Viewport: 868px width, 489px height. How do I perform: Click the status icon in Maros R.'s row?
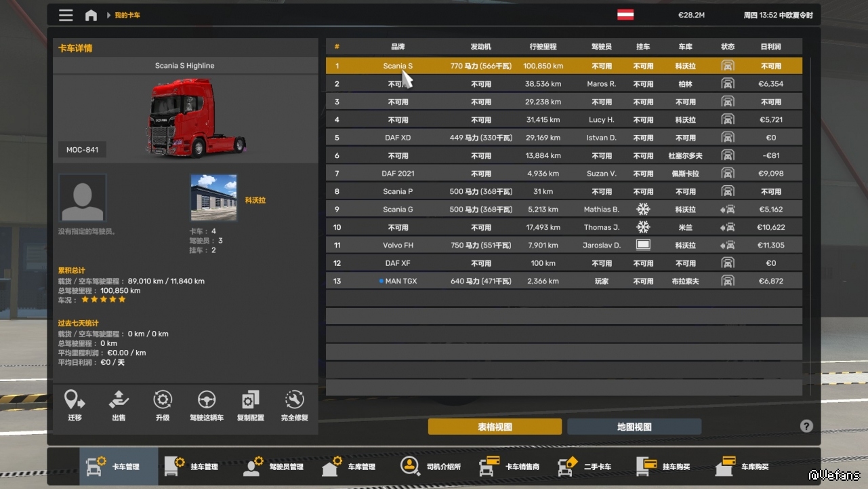728,84
